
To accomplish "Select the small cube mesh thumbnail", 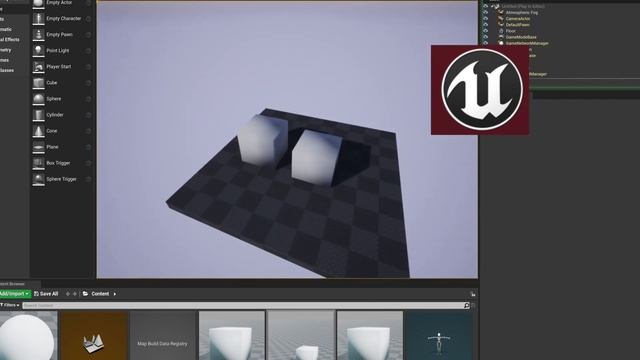I will point(301,336).
